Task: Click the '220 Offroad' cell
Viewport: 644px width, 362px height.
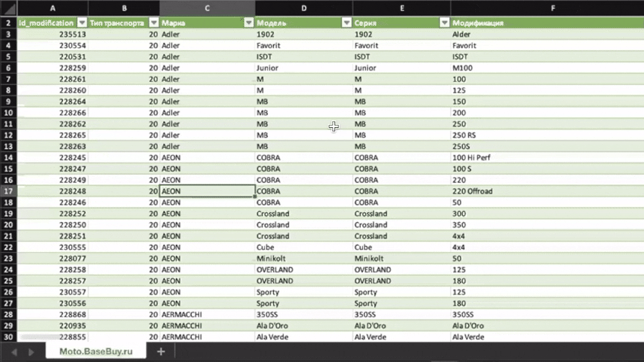Action: coord(547,191)
